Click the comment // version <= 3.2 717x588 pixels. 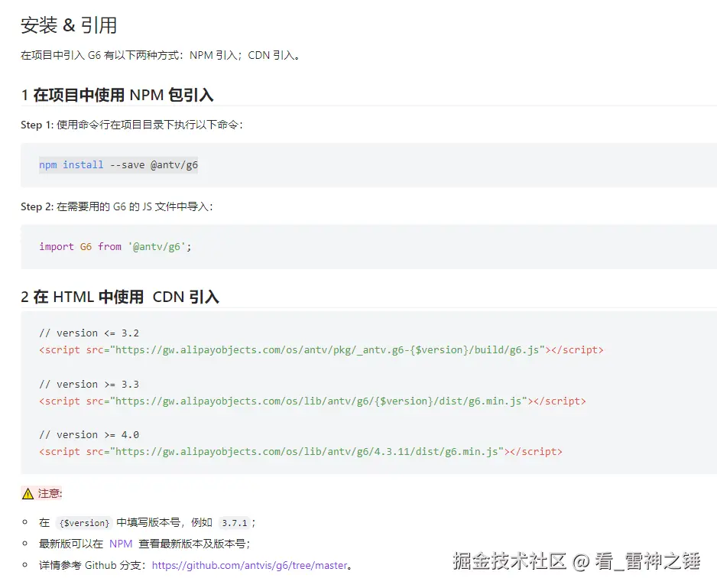tap(89, 333)
